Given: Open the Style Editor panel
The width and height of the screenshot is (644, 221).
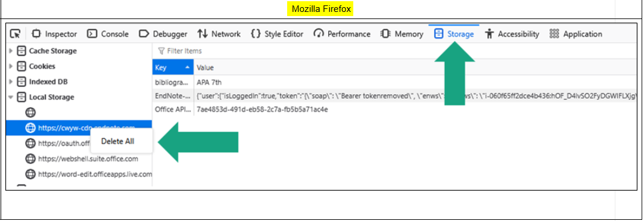Looking at the screenshot, I should (277, 34).
